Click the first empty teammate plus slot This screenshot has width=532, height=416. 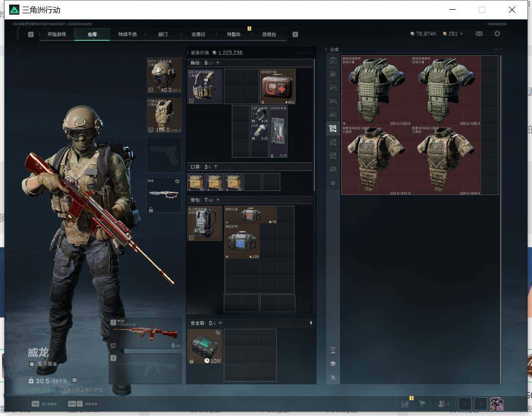465,404
